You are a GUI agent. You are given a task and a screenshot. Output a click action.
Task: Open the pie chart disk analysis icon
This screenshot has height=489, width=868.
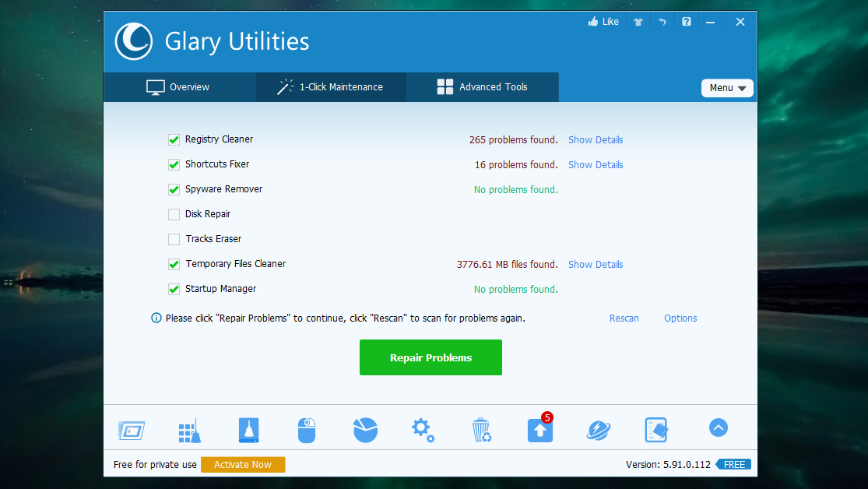(x=365, y=428)
